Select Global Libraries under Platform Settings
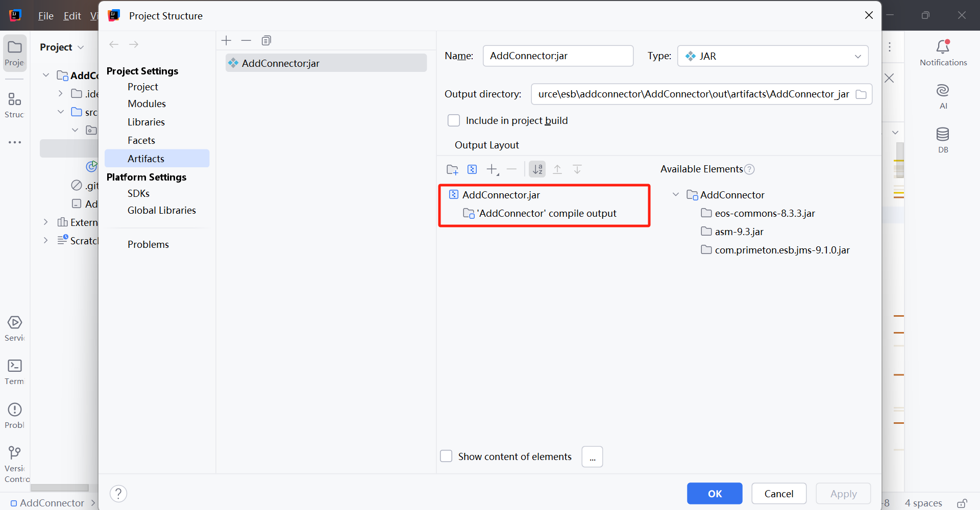This screenshot has width=980, height=510. coord(161,211)
